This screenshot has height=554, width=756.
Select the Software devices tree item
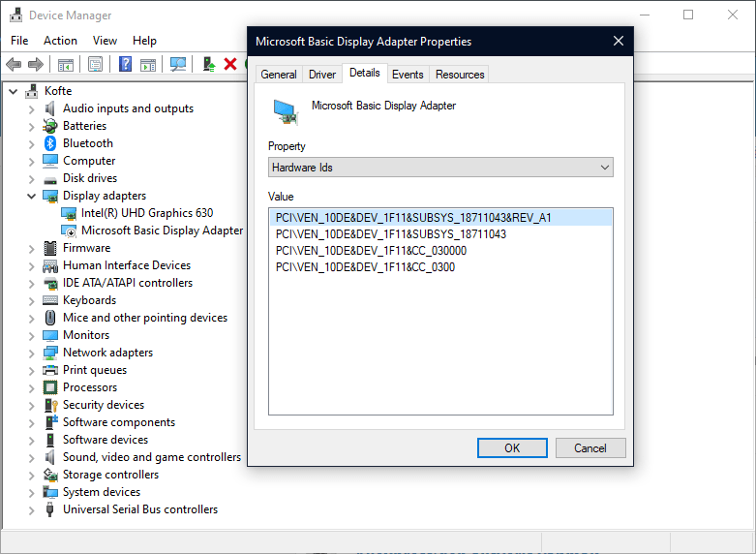pyautogui.click(x=106, y=440)
